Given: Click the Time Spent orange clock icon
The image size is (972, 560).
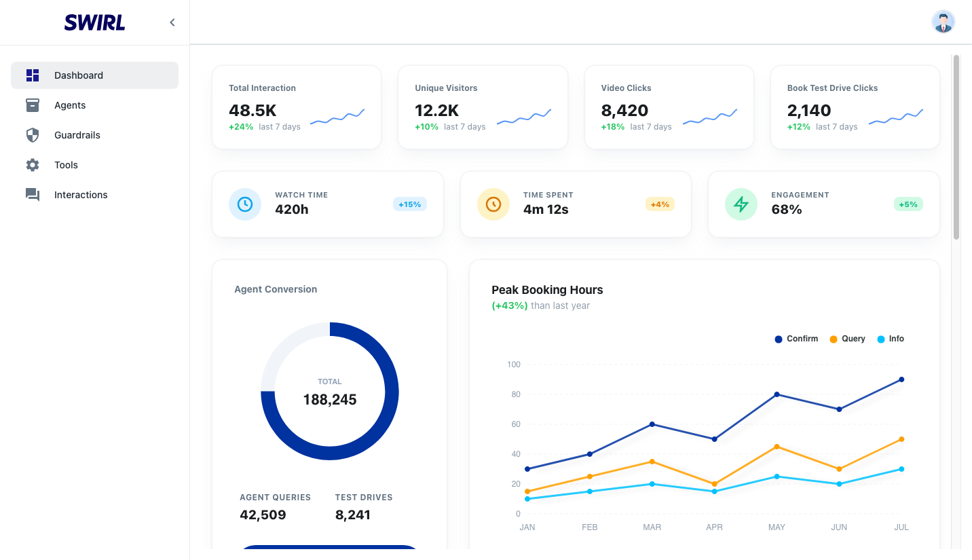Looking at the screenshot, I should pyautogui.click(x=493, y=204).
